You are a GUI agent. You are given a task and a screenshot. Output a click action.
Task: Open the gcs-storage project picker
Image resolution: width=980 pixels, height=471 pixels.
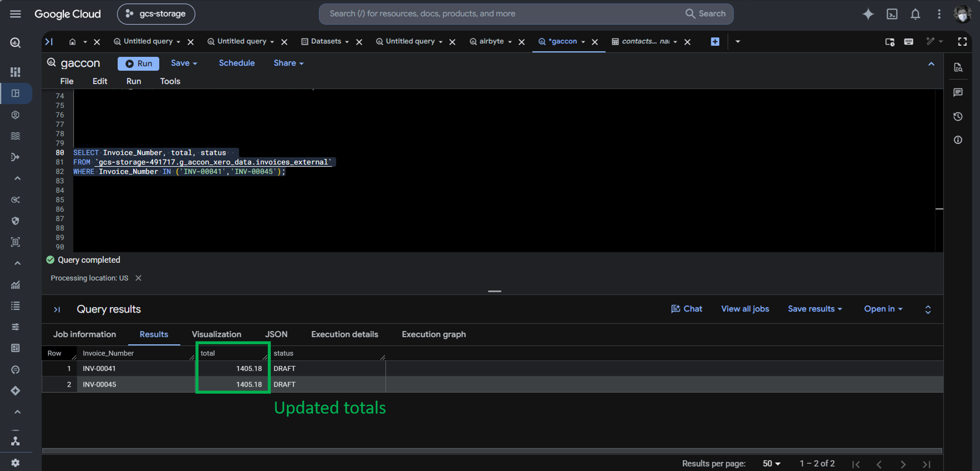(x=156, y=14)
